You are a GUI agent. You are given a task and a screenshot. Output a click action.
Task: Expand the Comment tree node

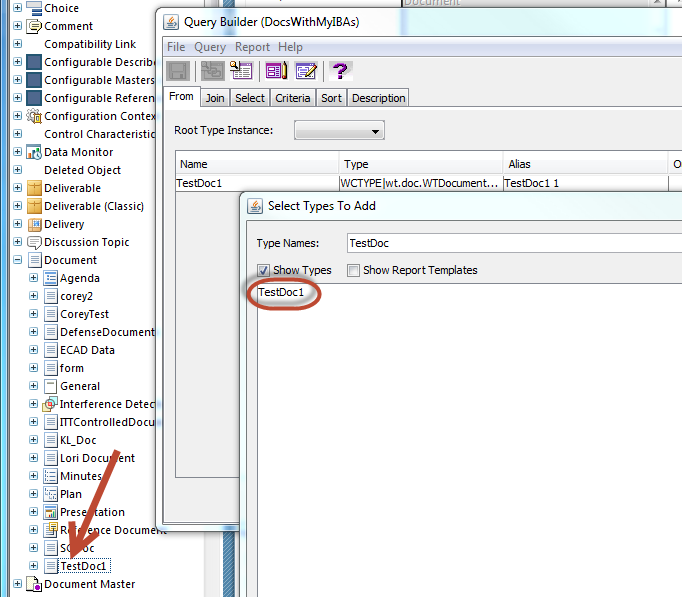[x=17, y=26]
